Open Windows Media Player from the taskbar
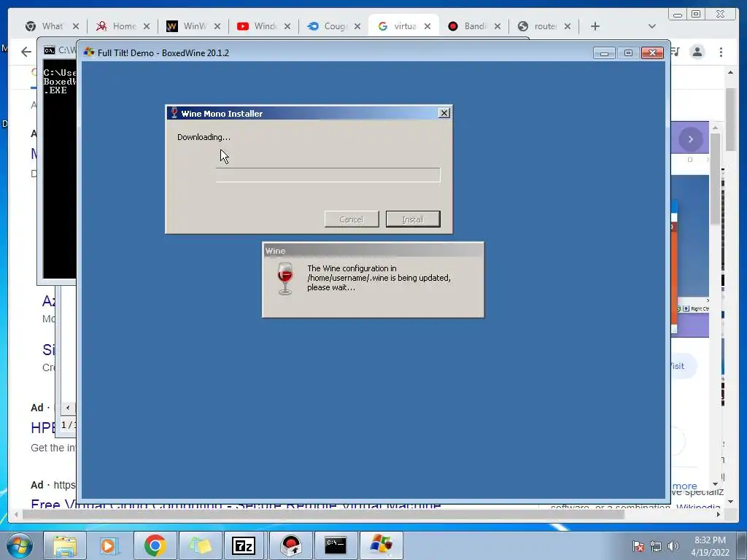Viewport: 747px width, 560px height. (x=109, y=545)
